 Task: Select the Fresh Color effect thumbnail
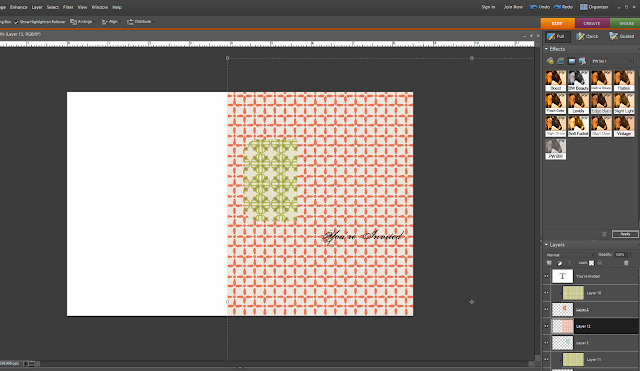click(556, 103)
